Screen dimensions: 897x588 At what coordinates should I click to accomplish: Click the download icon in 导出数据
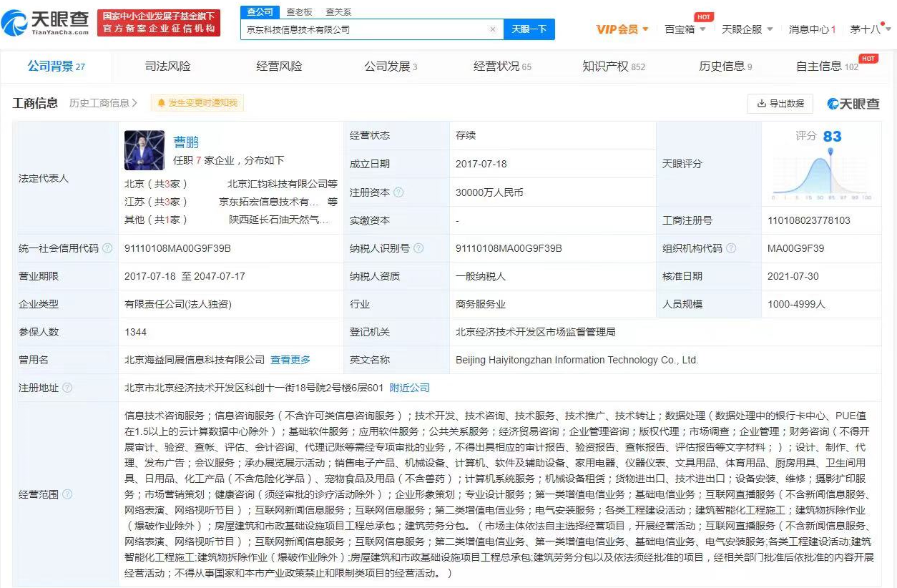point(762,104)
